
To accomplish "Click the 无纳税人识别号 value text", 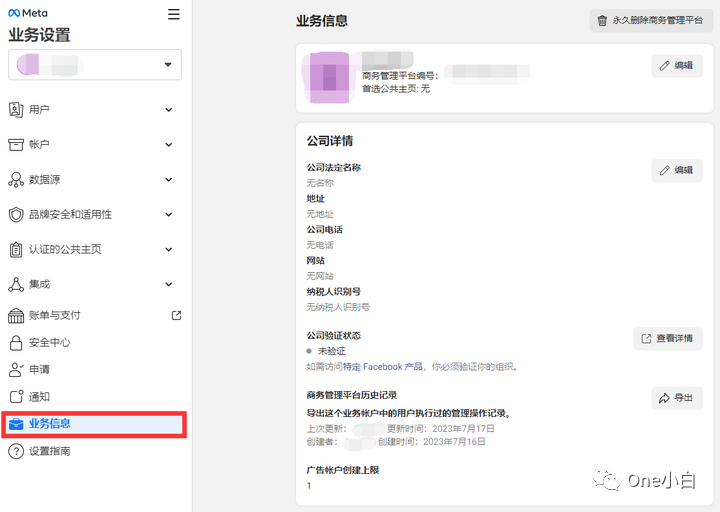I will [x=338, y=307].
